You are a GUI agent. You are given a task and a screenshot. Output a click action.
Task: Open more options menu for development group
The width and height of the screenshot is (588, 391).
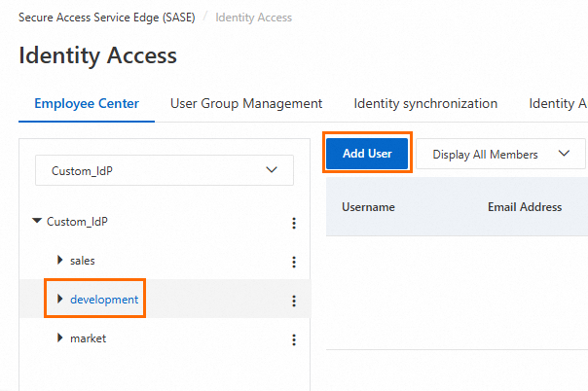(293, 301)
